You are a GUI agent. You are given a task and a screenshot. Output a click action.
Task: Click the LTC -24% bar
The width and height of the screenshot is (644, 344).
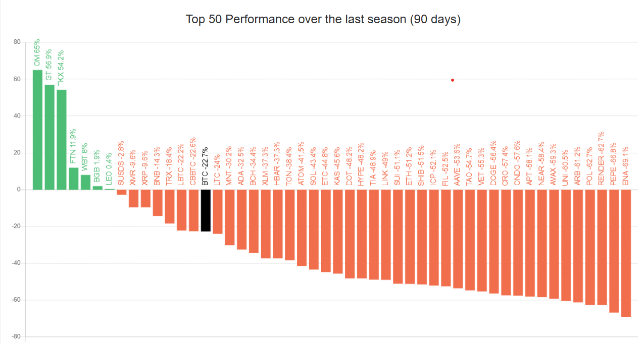pyautogui.click(x=218, y=212)
